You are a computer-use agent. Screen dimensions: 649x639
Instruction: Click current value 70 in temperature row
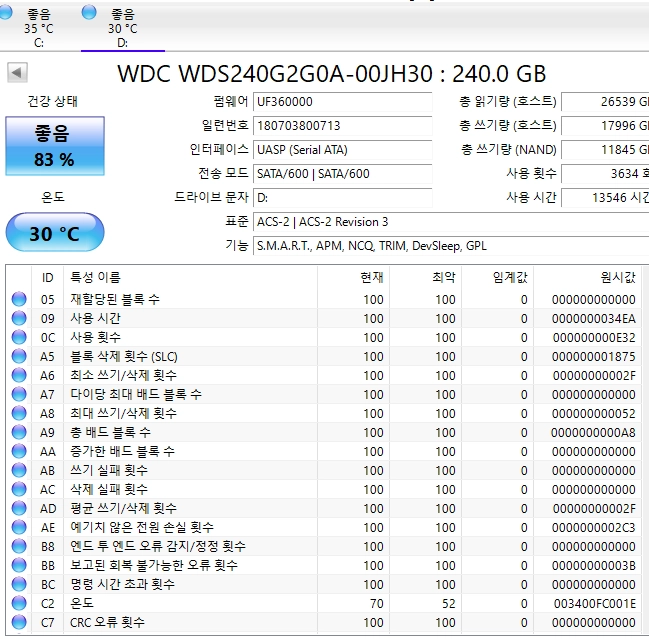point(377,604)
